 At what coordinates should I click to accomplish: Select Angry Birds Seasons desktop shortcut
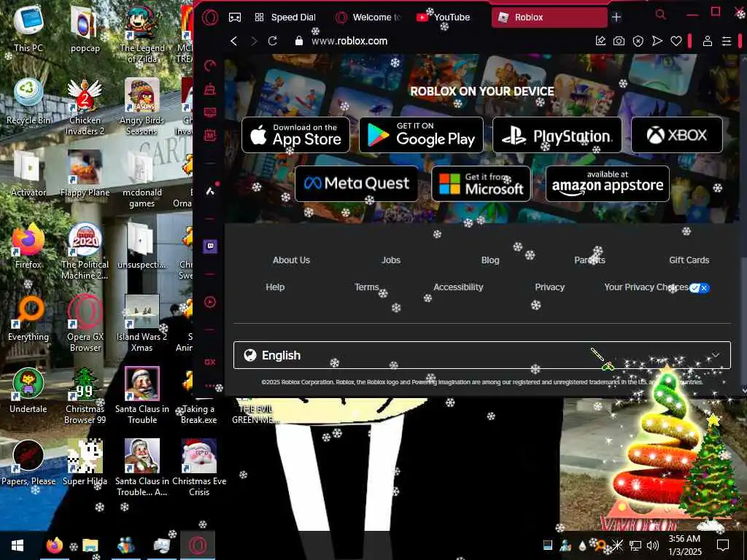142,107
